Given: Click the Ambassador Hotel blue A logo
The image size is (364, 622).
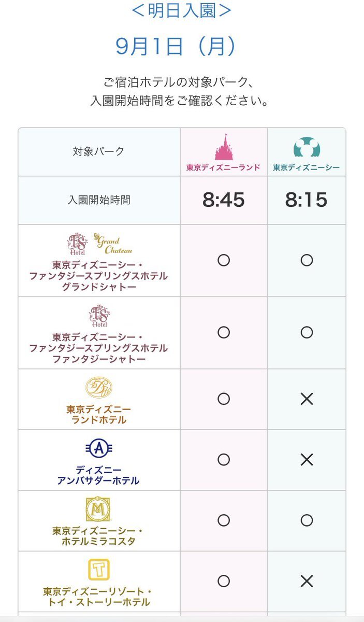Looking at the screenshot, I should click(98, 449).
